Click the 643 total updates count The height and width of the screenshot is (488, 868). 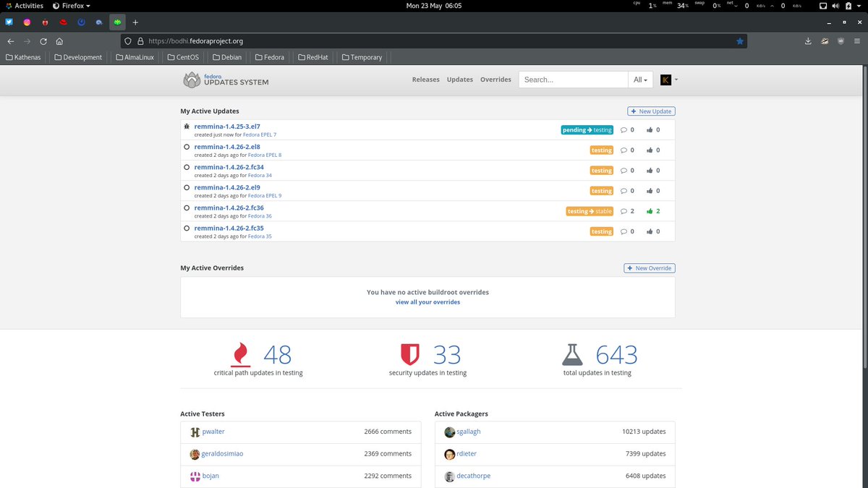(x=616, y=355)
